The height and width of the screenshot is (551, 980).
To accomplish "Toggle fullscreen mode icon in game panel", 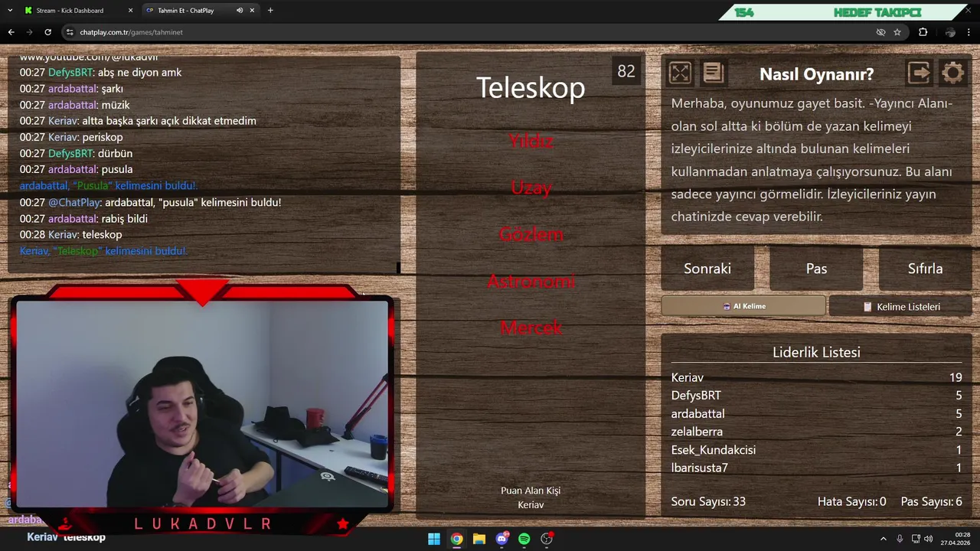I will click(x=680, y=73).
